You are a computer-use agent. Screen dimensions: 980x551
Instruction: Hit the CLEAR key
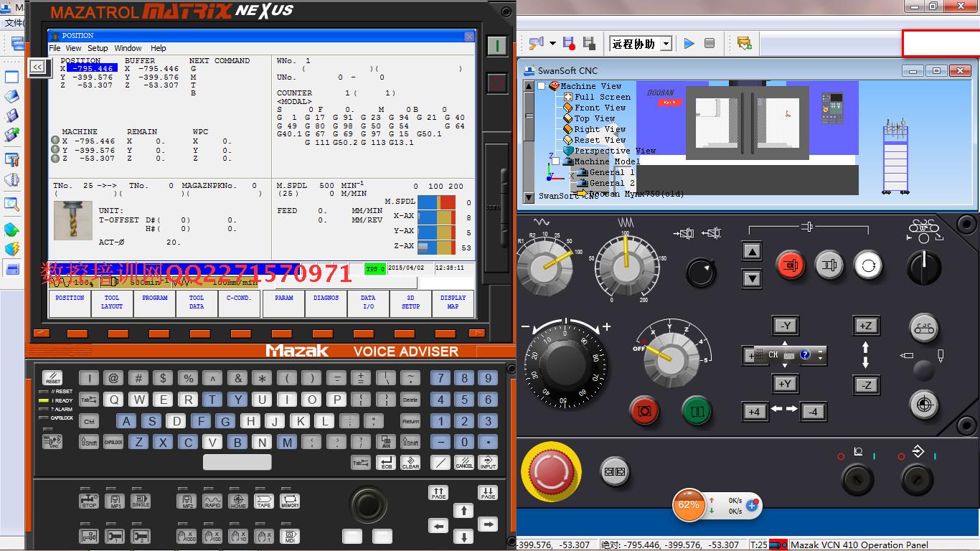(410, 463)
